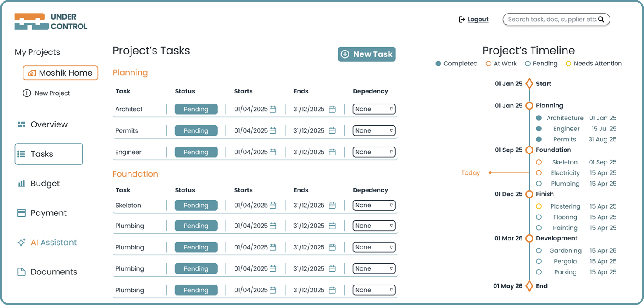Toggle the Pending status of Skeleton task
The image size is (644, 305).
pos(196,206)
